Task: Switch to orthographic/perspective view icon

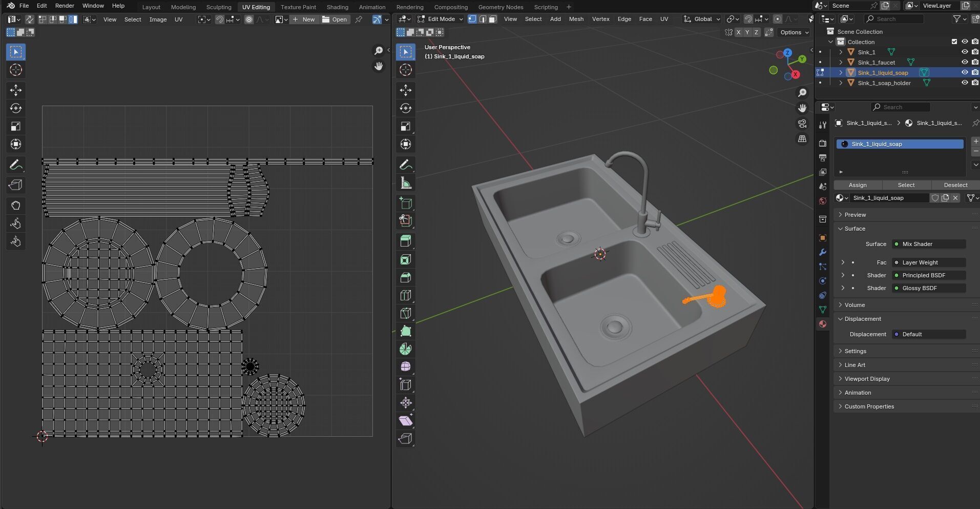Action: pos(802,139)
